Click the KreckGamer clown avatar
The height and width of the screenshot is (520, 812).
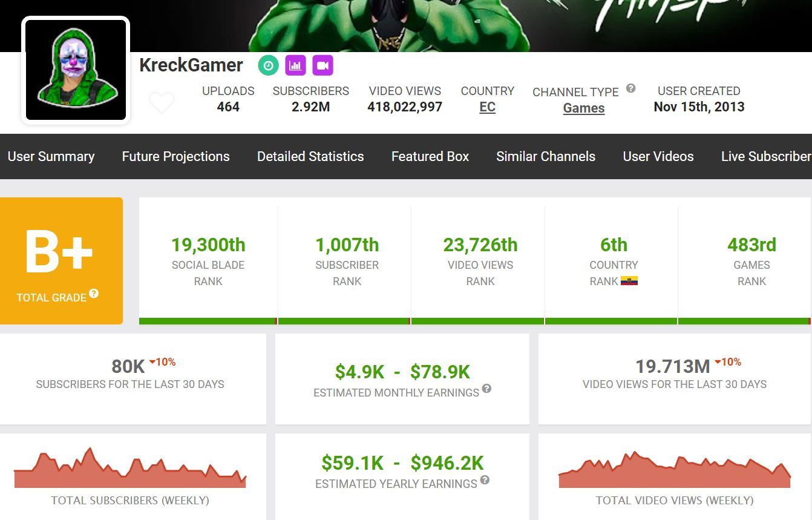point(76,70)
